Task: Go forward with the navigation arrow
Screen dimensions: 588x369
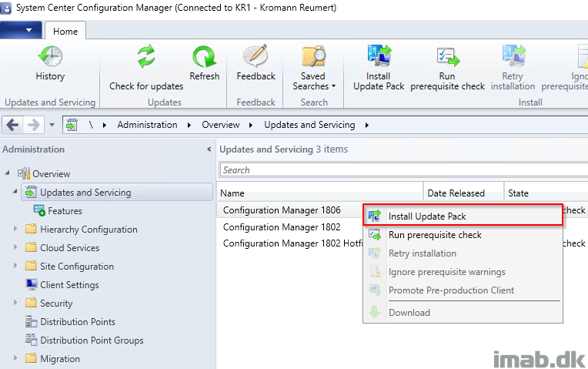Action: [x=33, y=125]
